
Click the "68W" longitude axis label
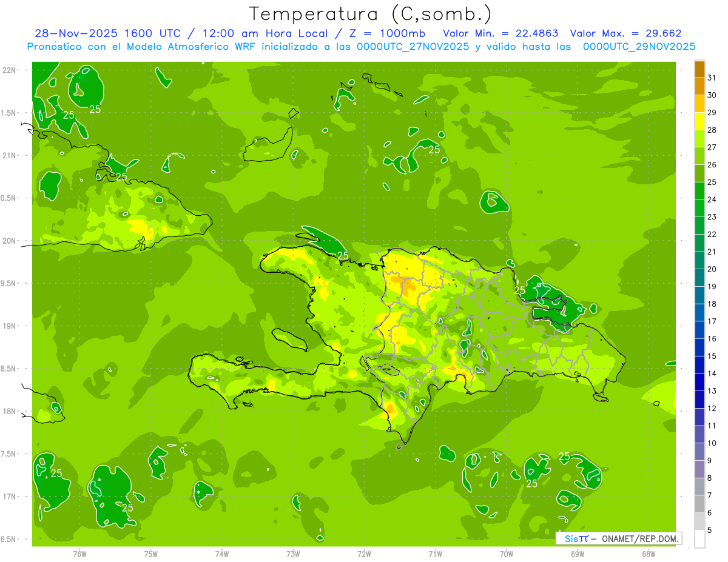(x=649, y=554)
